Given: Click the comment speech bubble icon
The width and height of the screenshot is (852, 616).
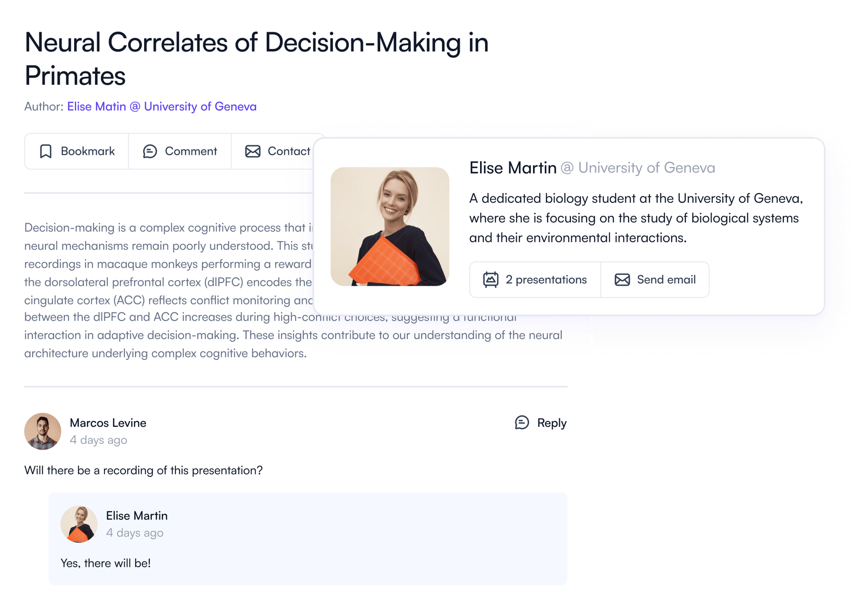Looking at the screenshot, I should tap(150, 151).
